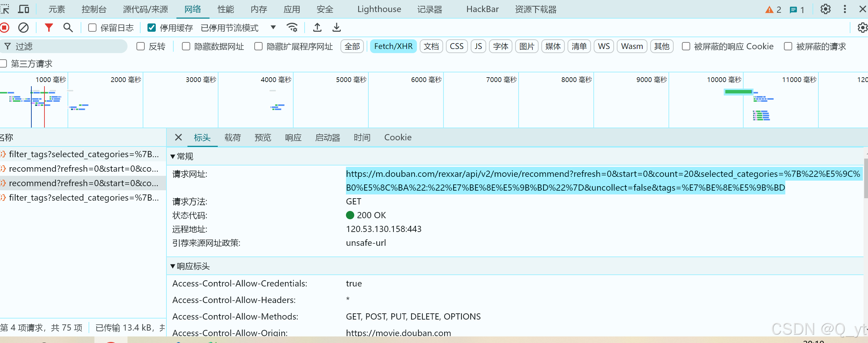The height and width of the screenshot is (343, 868).
Task: Check the 反转 checkbox
Action: (140, 46)
